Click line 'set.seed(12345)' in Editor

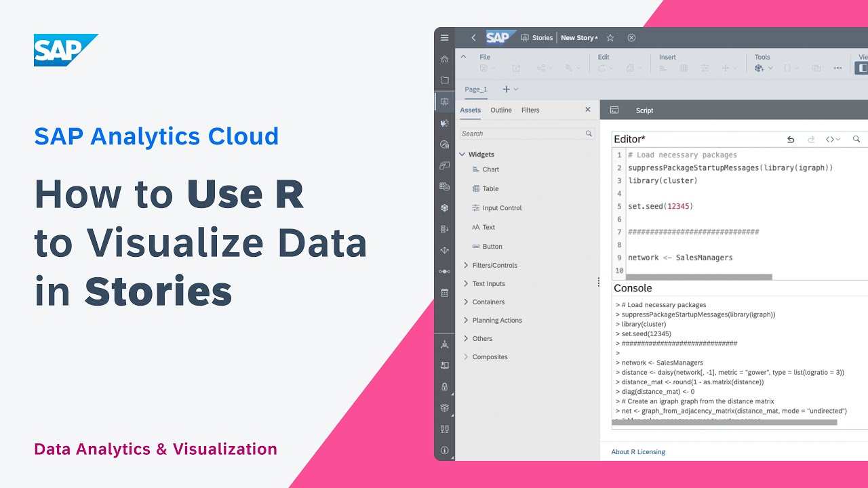[x=660, y=206]
